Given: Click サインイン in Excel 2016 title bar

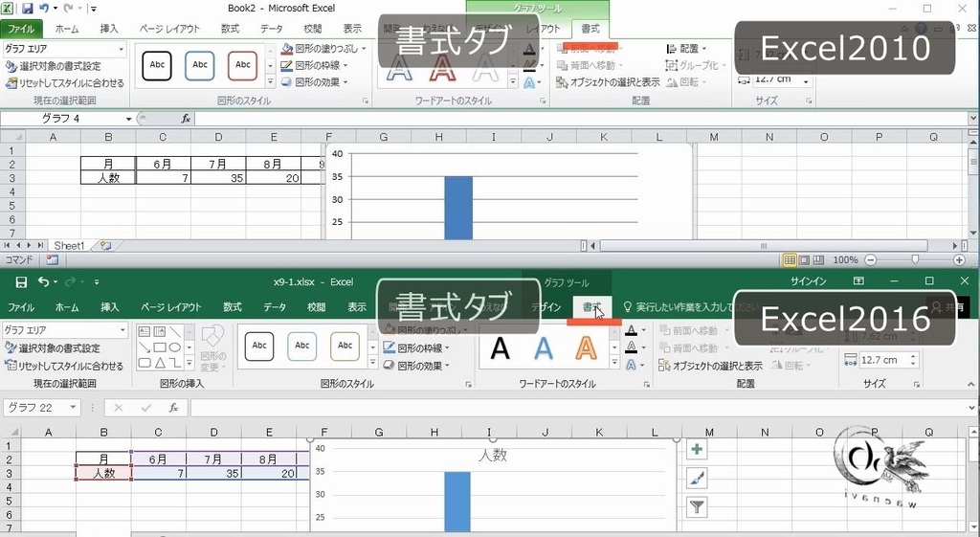Looking at the screenshot, I should click(808, 281).
